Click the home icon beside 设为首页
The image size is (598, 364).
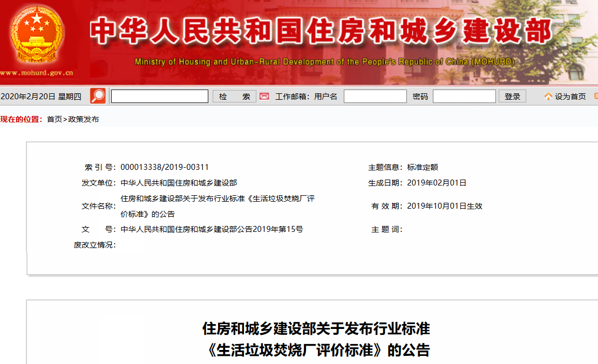point(548,97)
